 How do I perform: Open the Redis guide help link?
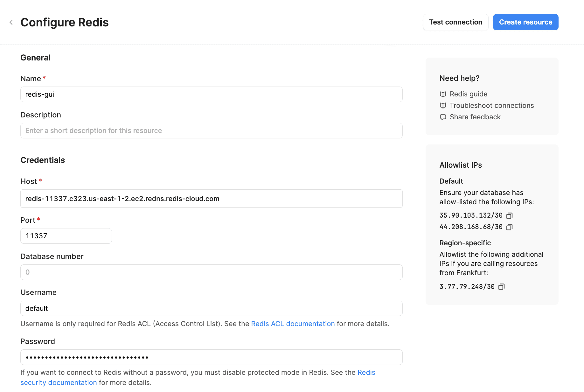point(468,94)
